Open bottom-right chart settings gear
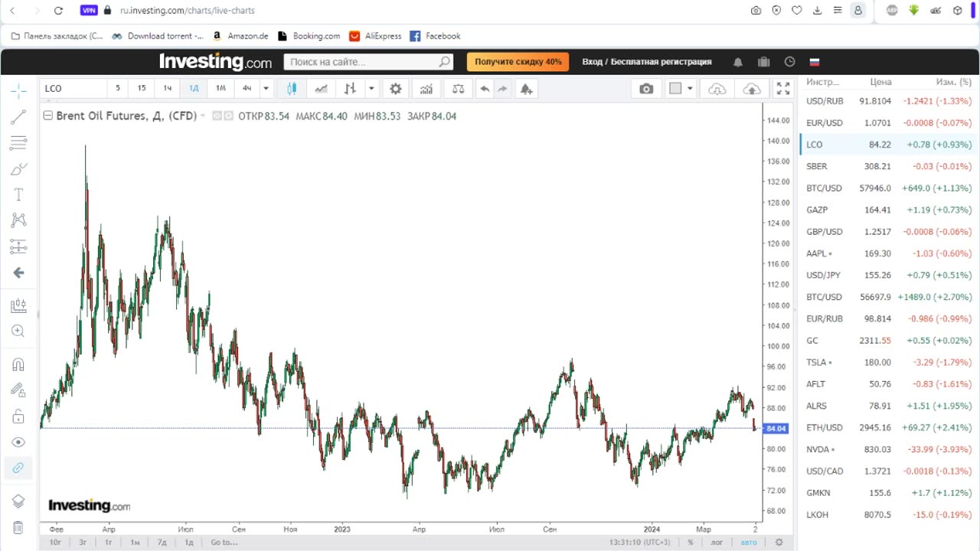The height and width of the screenshot is (551, 980). [x=779, y=542]
